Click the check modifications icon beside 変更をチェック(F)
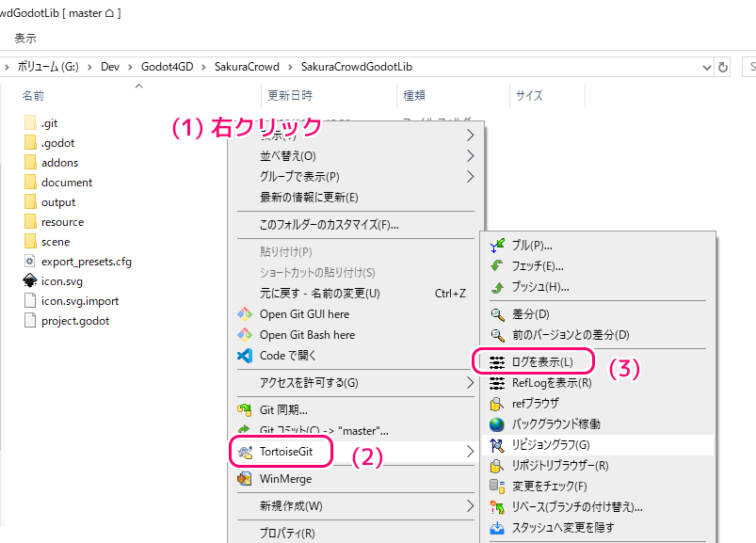The image size is (756, 543). 496,487
